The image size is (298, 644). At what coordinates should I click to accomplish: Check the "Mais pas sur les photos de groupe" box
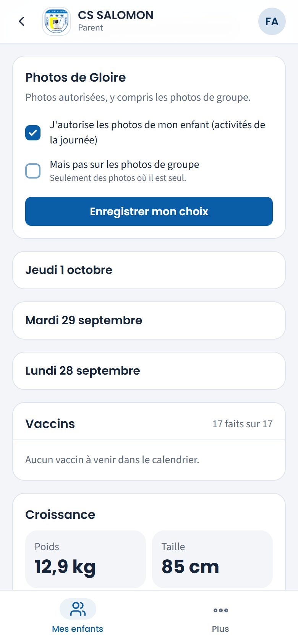click(x=33, y=171)
